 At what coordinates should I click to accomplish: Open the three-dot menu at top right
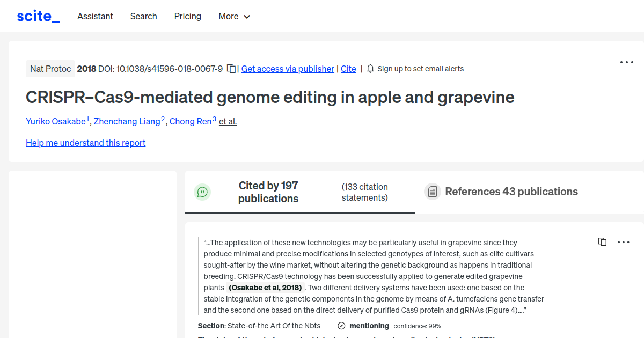[x=626, y=62]
